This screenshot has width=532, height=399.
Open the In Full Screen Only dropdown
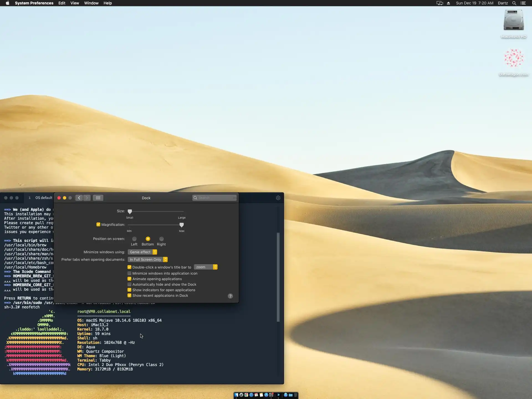[147, 259]
